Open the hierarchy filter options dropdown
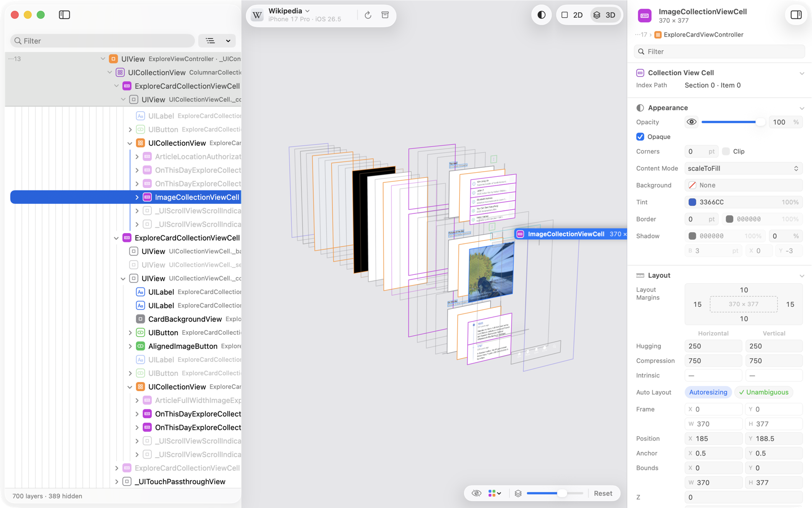The width and height of the screenshot is (812, 508). (x=217, y=41)
